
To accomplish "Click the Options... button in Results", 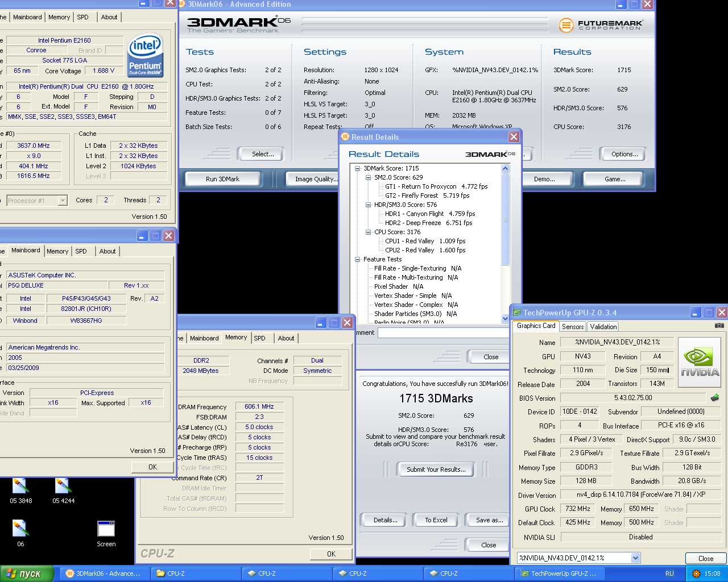I will pyautogui.click(x=624, y=154).
